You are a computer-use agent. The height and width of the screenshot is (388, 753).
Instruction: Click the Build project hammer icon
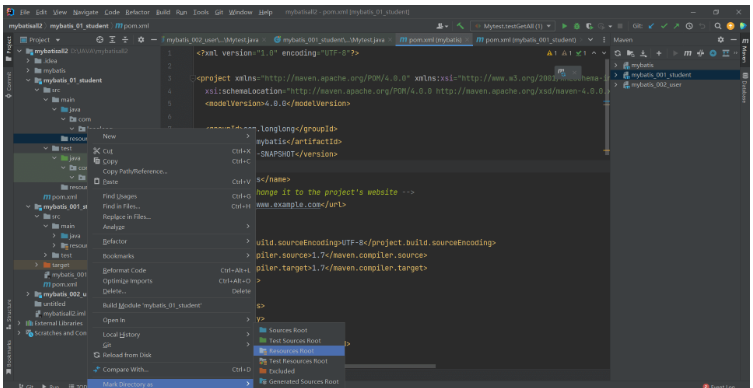(x=460, y=26)
